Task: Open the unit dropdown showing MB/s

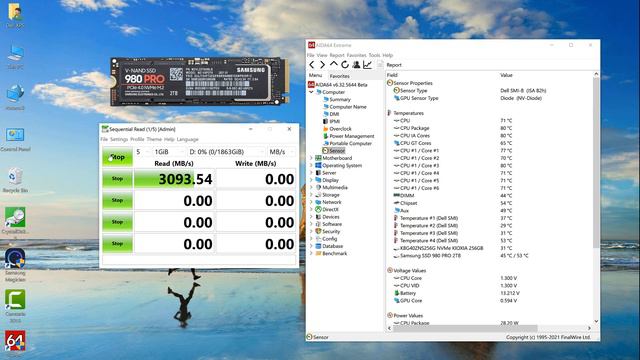Action: click(x=281, y=152)
